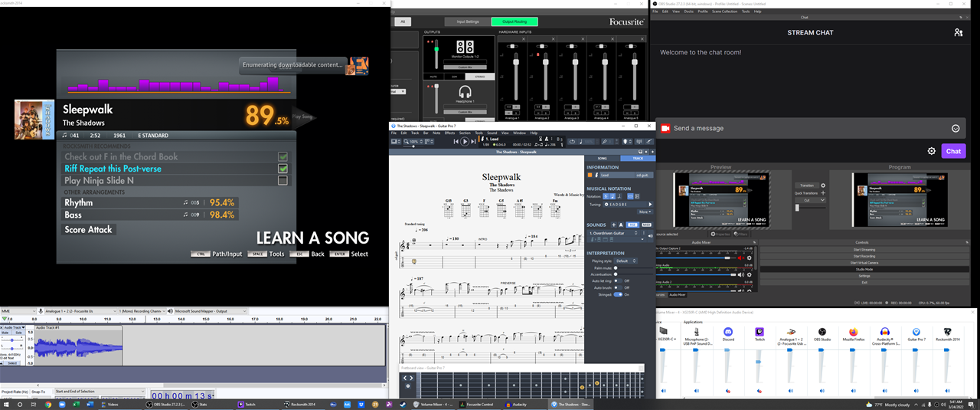Image resolution: width=980 pixels, height=410 pixels.
Task: Click the A icon beside SOUNDS
Action: pyautogui.click(x=621, y=225)
